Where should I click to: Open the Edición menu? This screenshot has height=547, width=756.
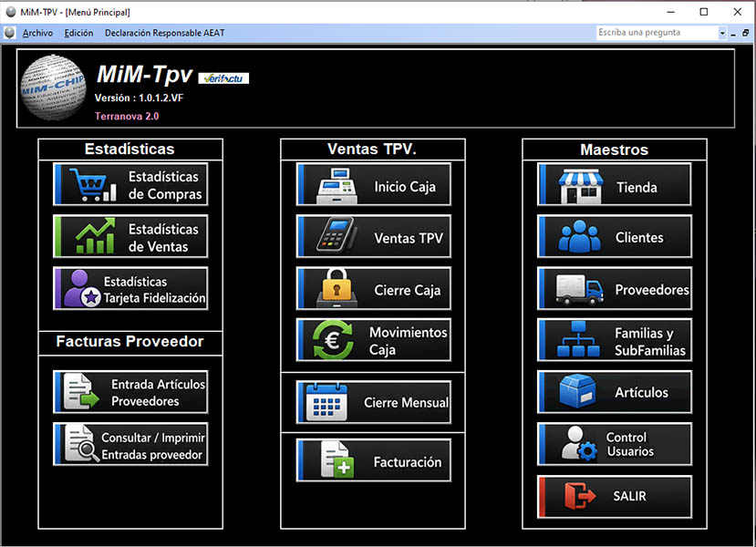click(x=78, y=33)
